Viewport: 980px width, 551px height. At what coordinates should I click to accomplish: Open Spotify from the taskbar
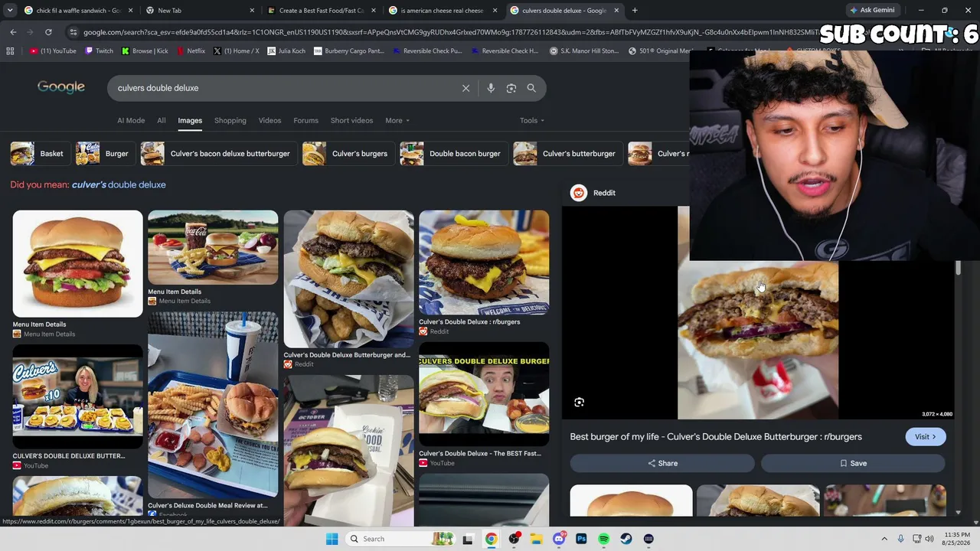(x=604, y=539)
